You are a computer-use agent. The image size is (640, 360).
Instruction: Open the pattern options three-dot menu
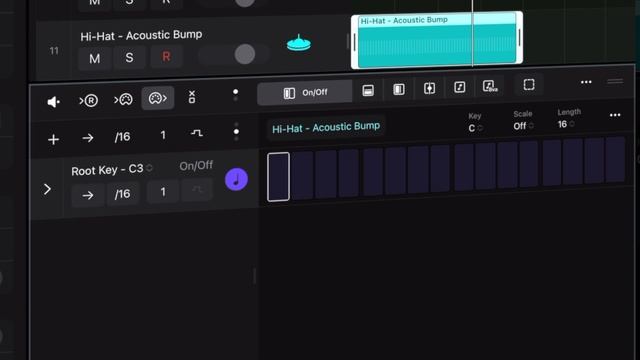click(x=615, y=116)
